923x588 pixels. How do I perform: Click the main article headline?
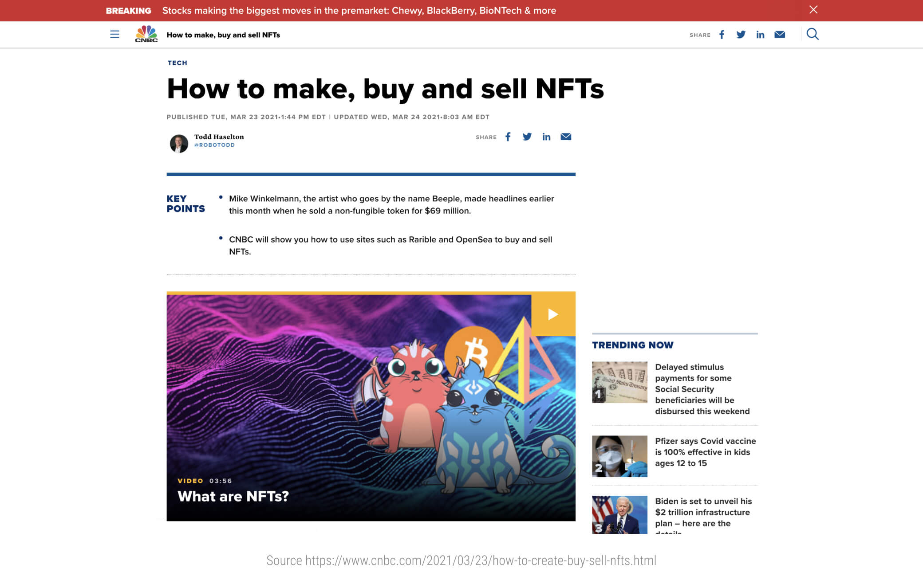pos(385,89)
